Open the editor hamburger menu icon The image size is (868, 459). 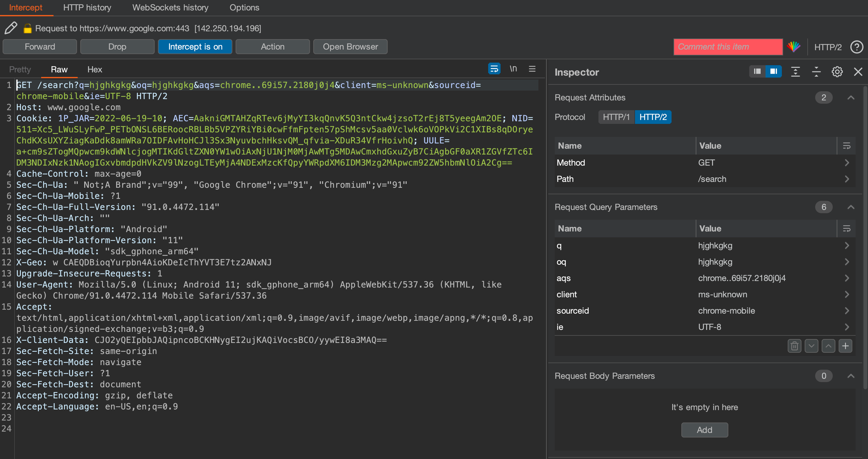coord(532,69)
